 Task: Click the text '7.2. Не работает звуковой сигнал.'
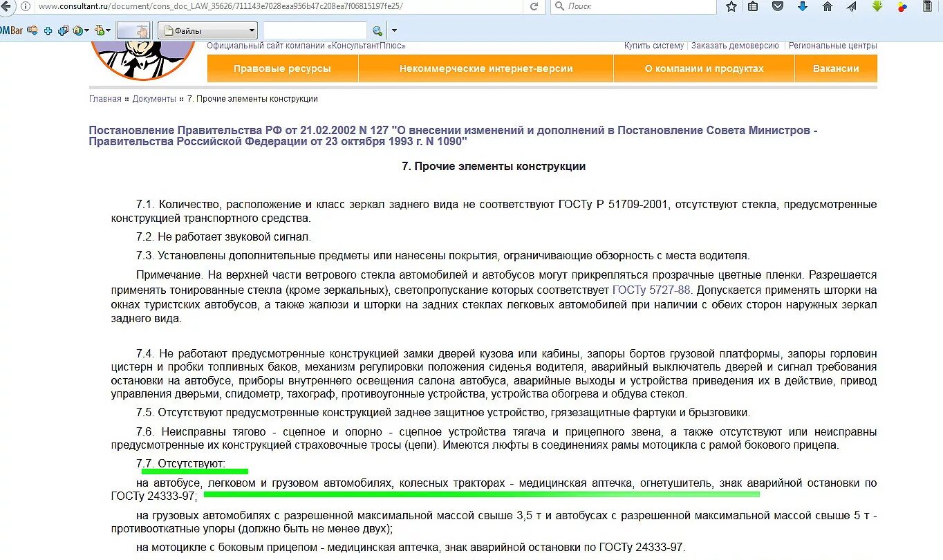(x=223, y=237)
